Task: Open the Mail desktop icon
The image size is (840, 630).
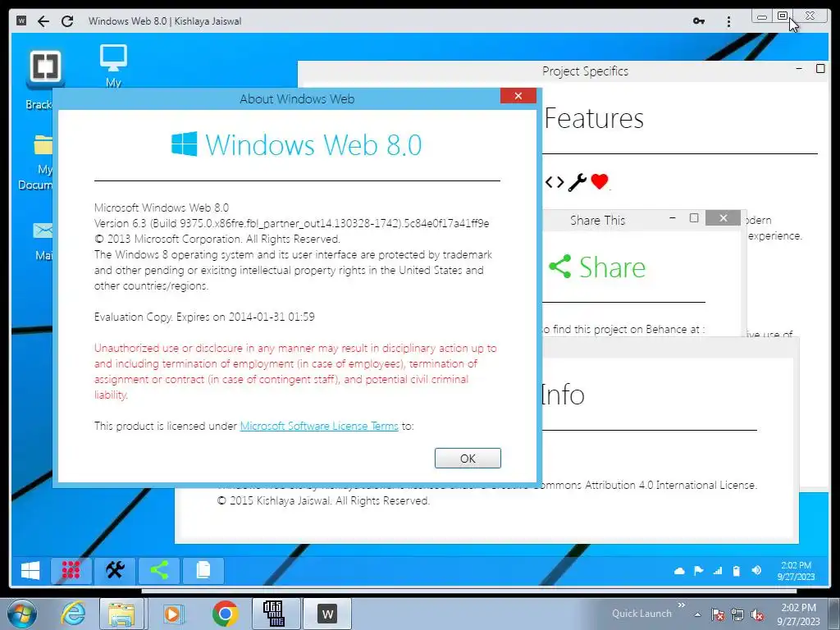Action: (43, 231)
